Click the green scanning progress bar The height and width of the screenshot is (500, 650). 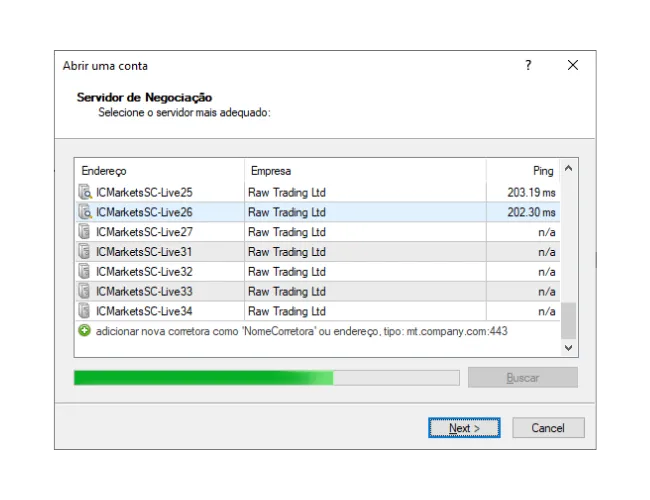(x=266, y=378)
